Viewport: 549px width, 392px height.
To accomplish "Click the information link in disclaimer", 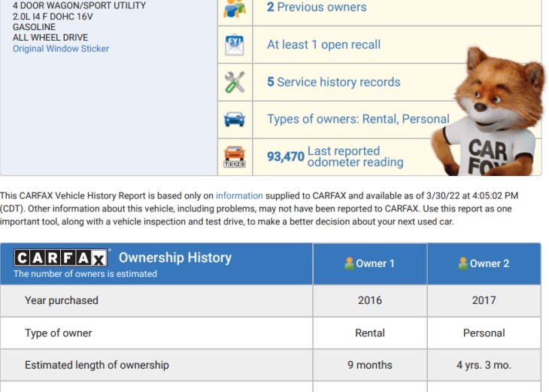I will pyautogui.click(x=239, y=196).
